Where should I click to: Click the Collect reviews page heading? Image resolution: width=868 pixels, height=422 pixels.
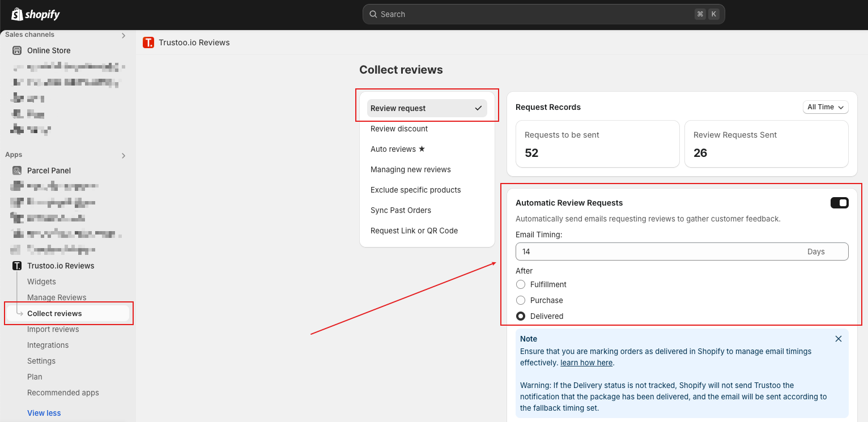(401, 70)
